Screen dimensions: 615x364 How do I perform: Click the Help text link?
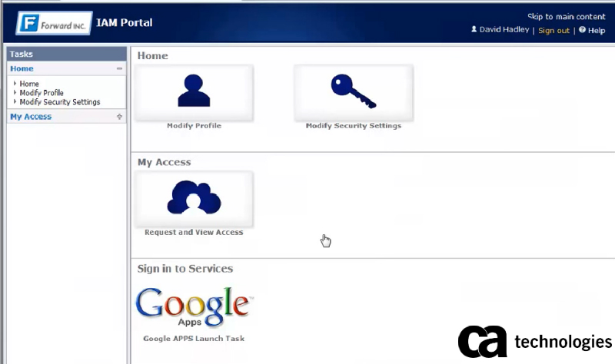(x=597, y=31)
